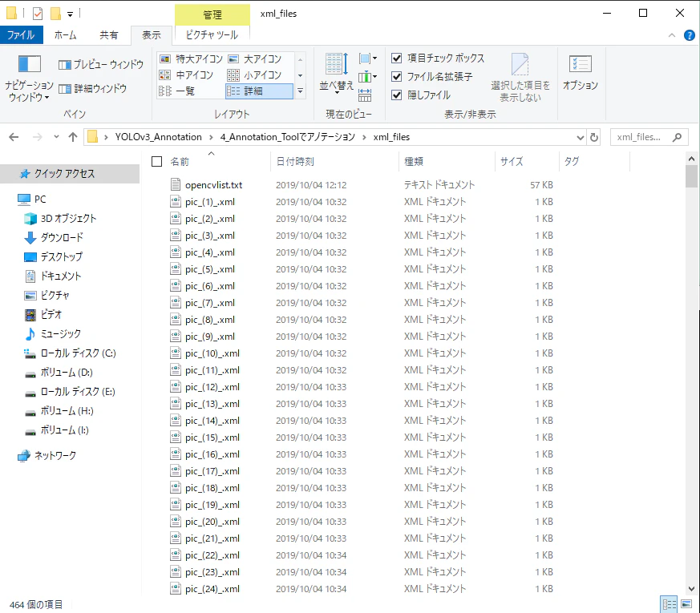This screenshot has height=613, width=700.
Task: Refresh the xml_files folder view
Action: pos(593,137)
